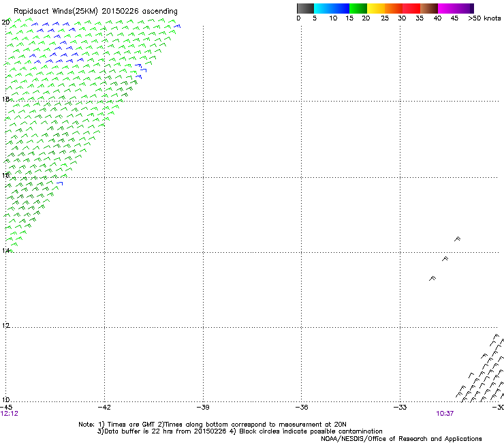Screen dimensions: 504x443
Task: Click the purple time stamp '12:12'
Action: tap(10, 414)
